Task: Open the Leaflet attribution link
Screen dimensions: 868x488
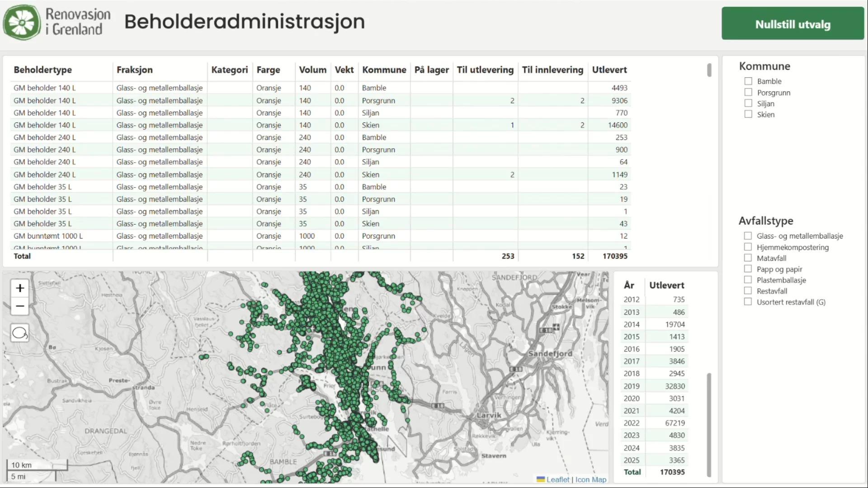Action: point(557,480)
